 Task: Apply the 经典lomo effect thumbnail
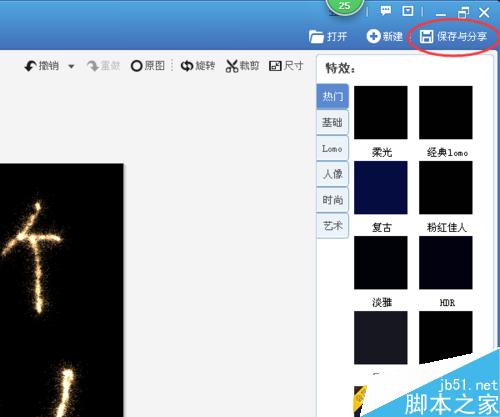(446, 112)
